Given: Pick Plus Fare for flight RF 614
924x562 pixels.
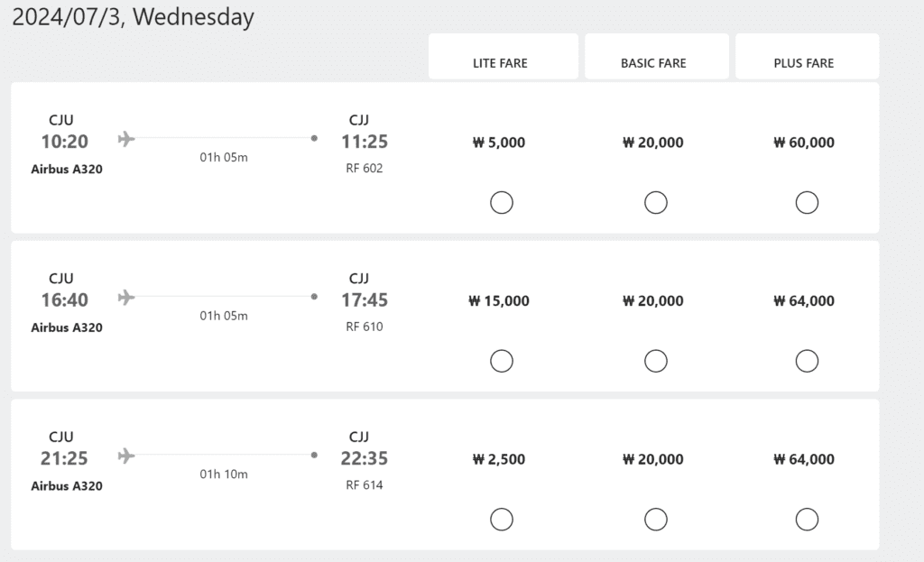Looking at the screenshot, I should (x=806, y=520).
